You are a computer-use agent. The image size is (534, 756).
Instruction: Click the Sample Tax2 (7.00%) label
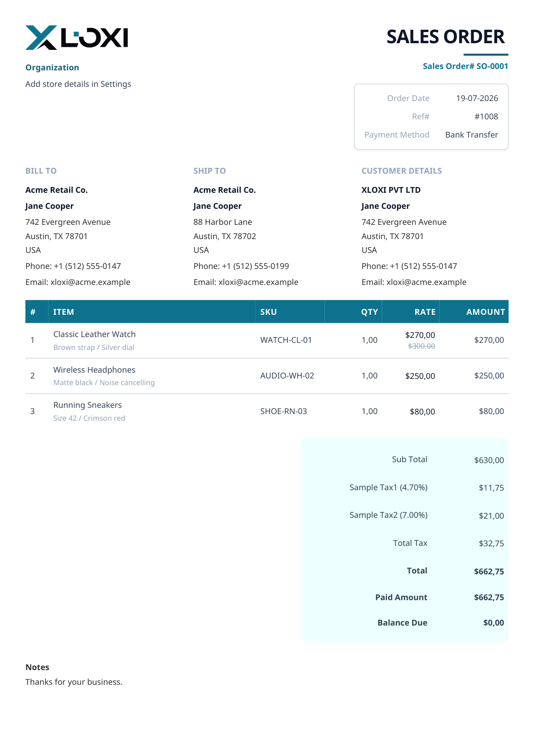pyautogui.click(x=388, y=515)
